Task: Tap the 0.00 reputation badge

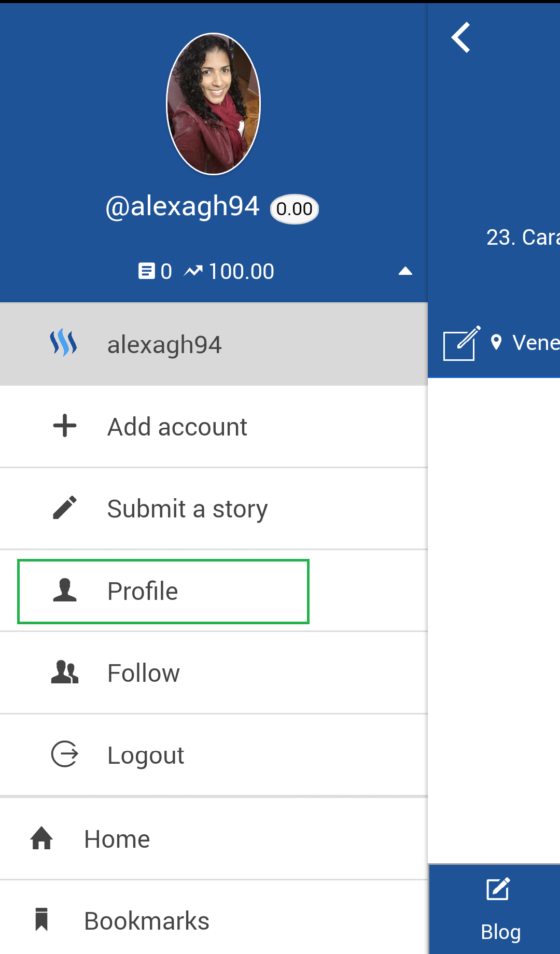Action: point(294,209)
